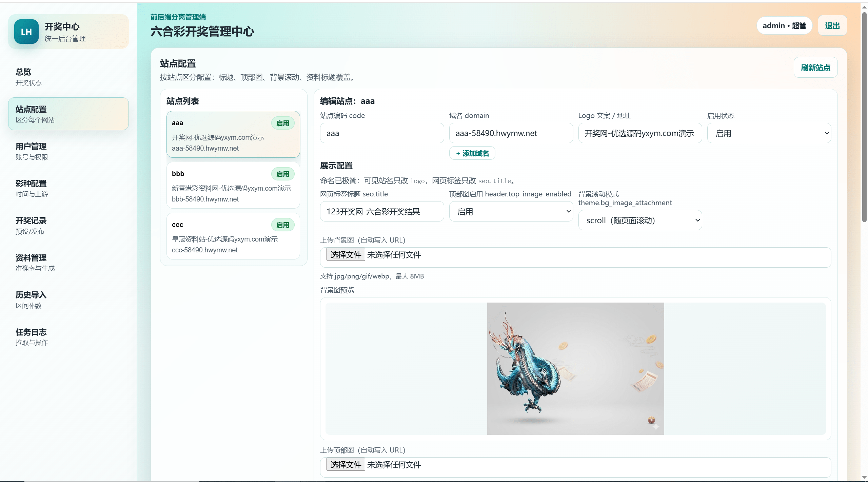The image size is (868, 482).
Task: Click 刷新站点 refresh button
Action: click(815, 68)
